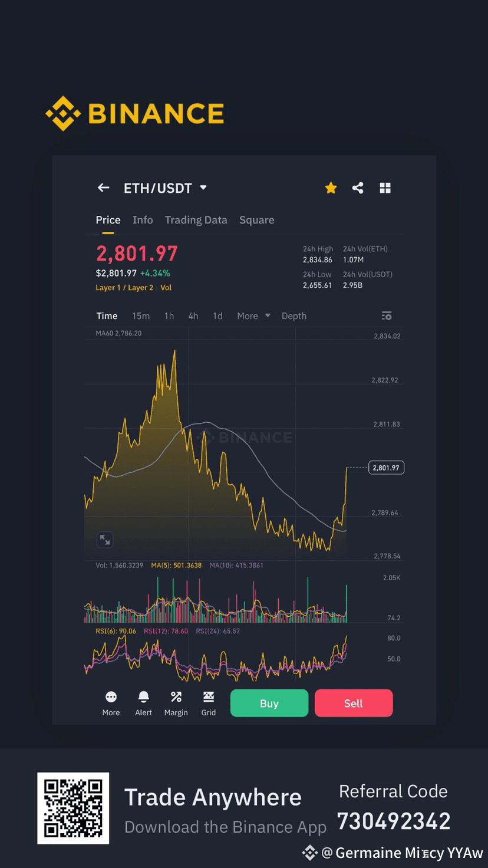Click the 24h Low value 2,655.61
488x868 pixels.
pos(318,285)
